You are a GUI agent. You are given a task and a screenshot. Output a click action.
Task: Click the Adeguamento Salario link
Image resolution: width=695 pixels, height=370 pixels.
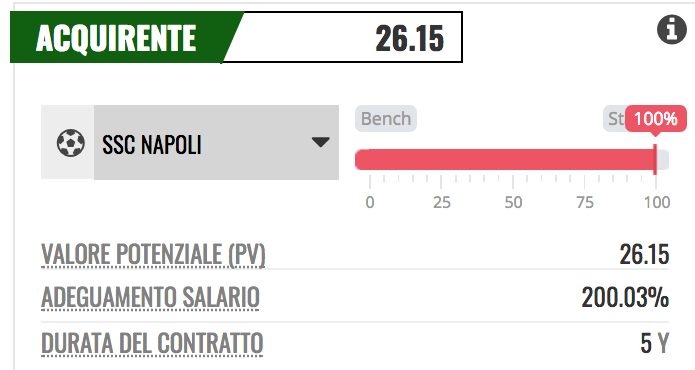pyautogui.click(x=150, y=297)
